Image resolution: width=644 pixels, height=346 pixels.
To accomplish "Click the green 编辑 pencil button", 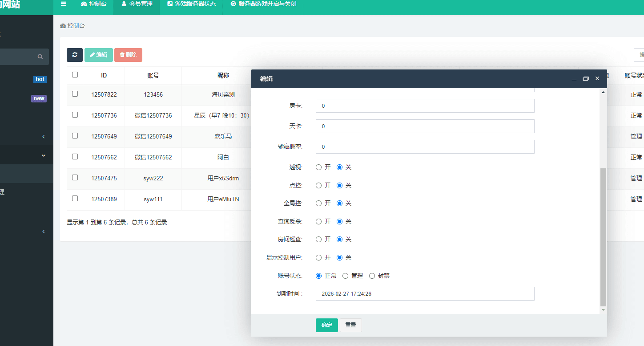I will (x=98, y=55).
